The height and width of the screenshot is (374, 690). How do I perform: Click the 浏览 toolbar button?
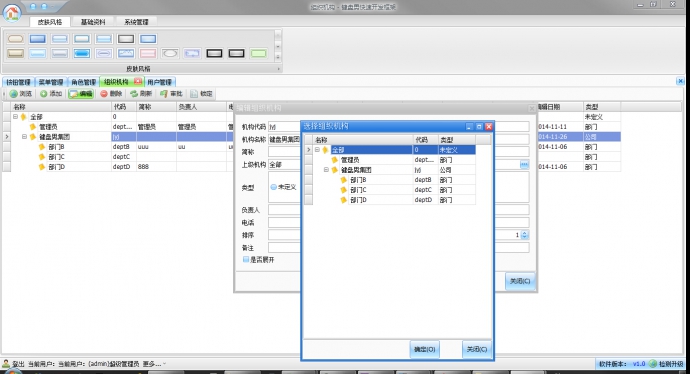pyautogui.click(x=21, y=94)
